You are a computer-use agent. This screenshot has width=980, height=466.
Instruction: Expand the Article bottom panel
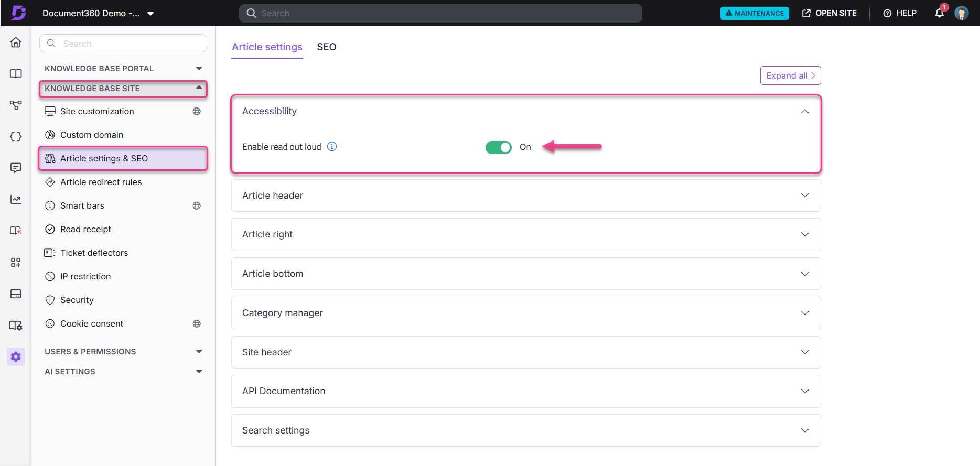click(x=526, y=274)
